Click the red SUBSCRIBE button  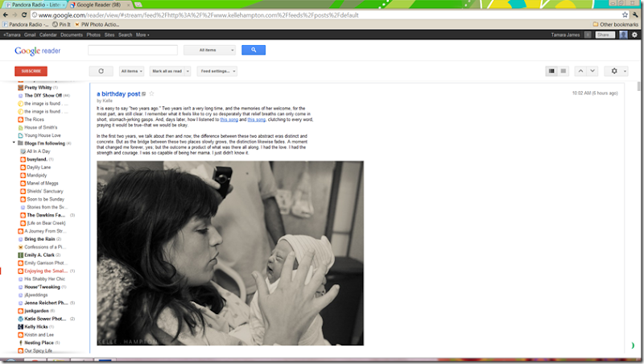pos(31,71)
